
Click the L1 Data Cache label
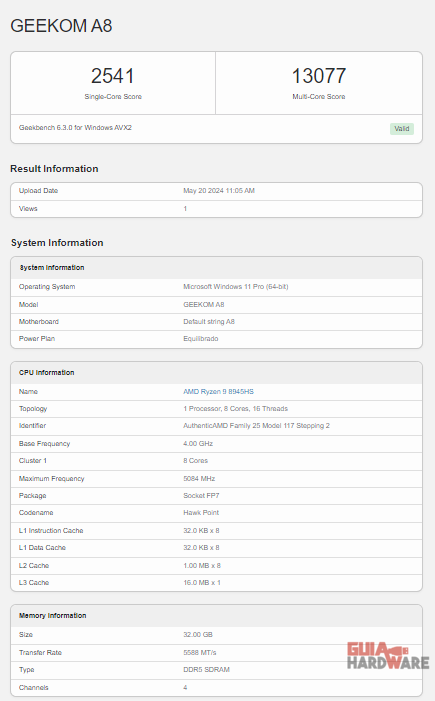coord(42,548)
